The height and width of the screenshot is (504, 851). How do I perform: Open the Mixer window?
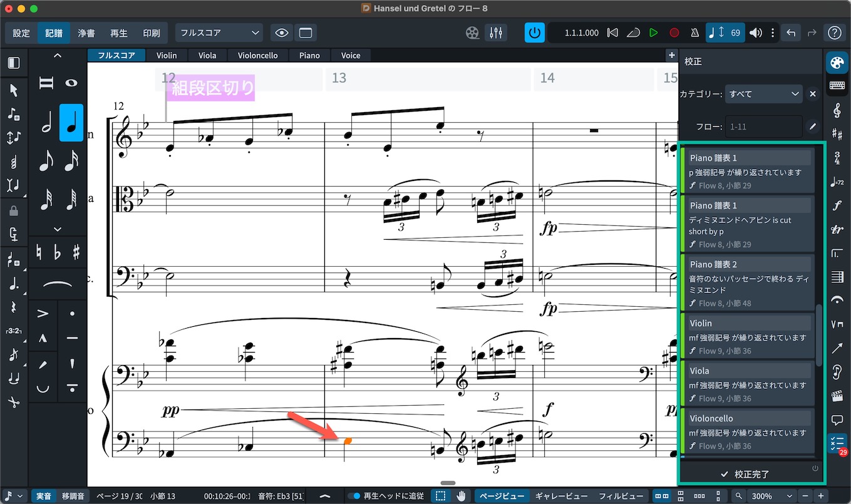(497, 33)
